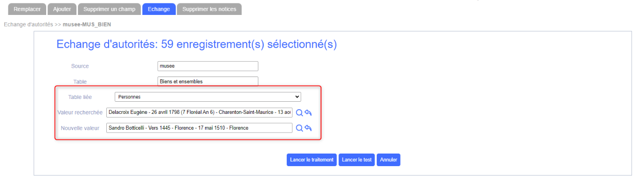Click search icon beside Nouvelle valeur field
Viewport: 644px width, 196px height.
pyautogui.click(x=299, y=128)
